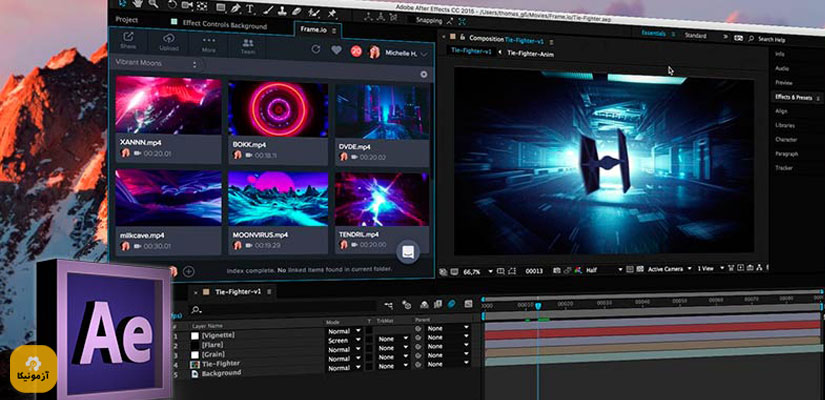Toggle Frame Blending switch in timeline
The image size is (825, 400).
click(438, 304)
